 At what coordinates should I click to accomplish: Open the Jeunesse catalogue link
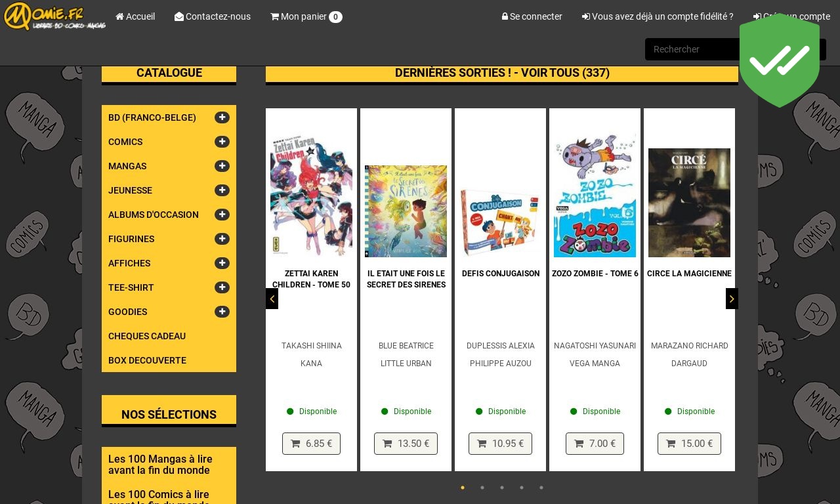tap(130, 190)
